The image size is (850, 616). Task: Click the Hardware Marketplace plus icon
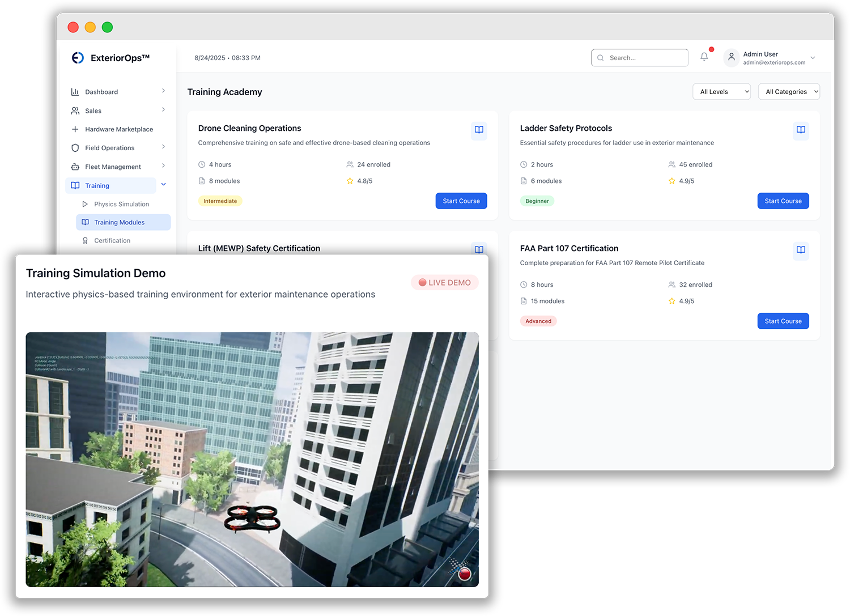(x=75, y=129)
